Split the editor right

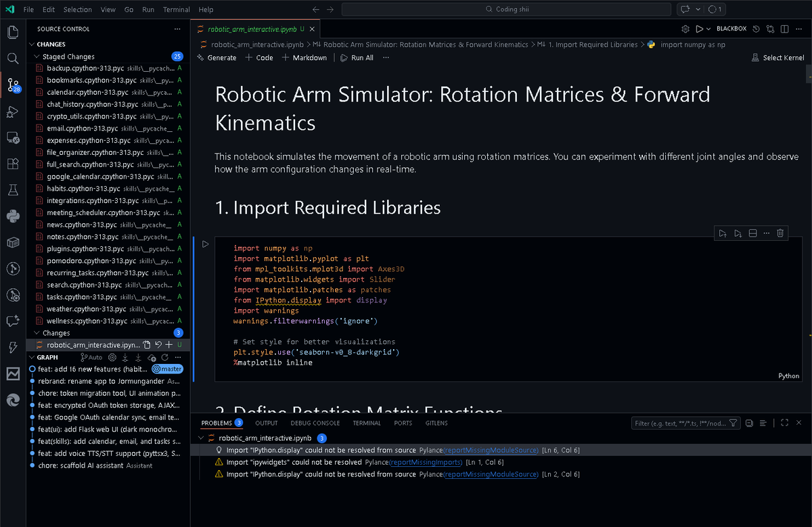[x=785, y=29]
